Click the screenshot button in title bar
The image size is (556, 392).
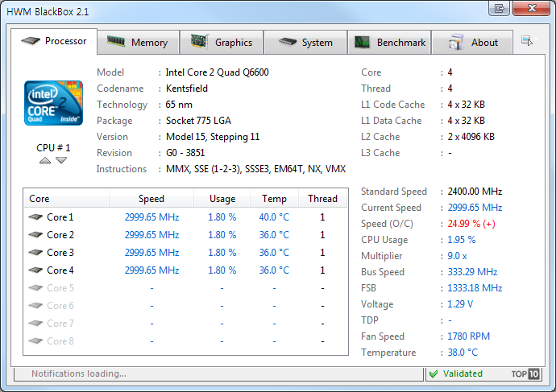[x=500, y=8]
